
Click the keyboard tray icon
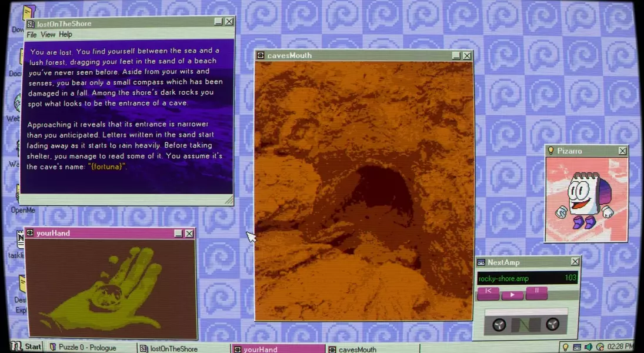point(576,347)
